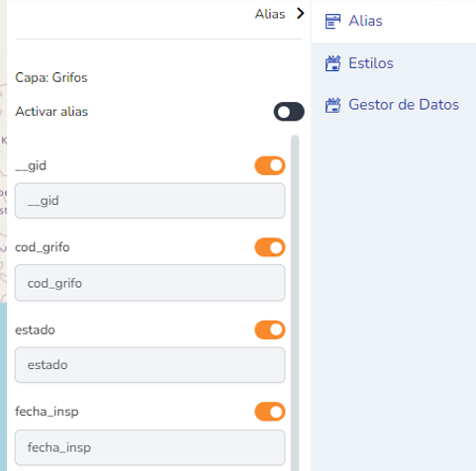This screenshot has width=476, height=471.
Task: Click the Alias icon in side menu
Action: [333, 22]
